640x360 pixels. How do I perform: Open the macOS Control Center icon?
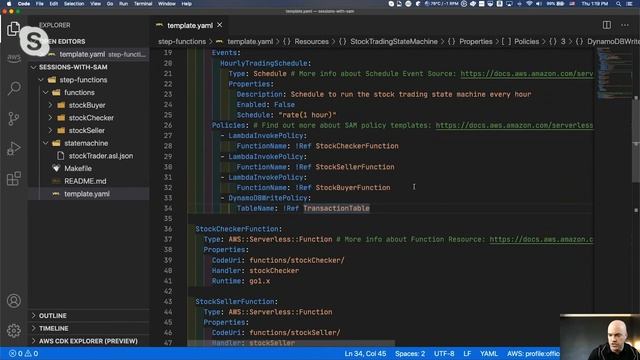629,4
